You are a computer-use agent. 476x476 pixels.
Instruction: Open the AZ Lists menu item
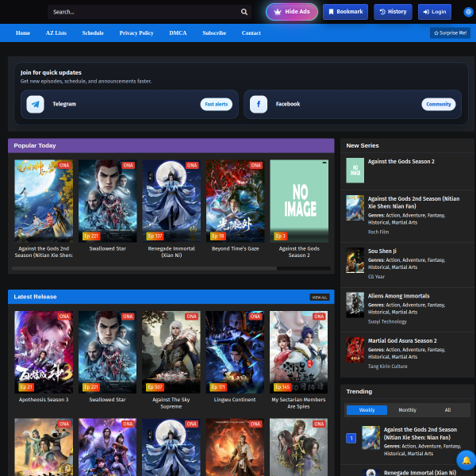56,33
